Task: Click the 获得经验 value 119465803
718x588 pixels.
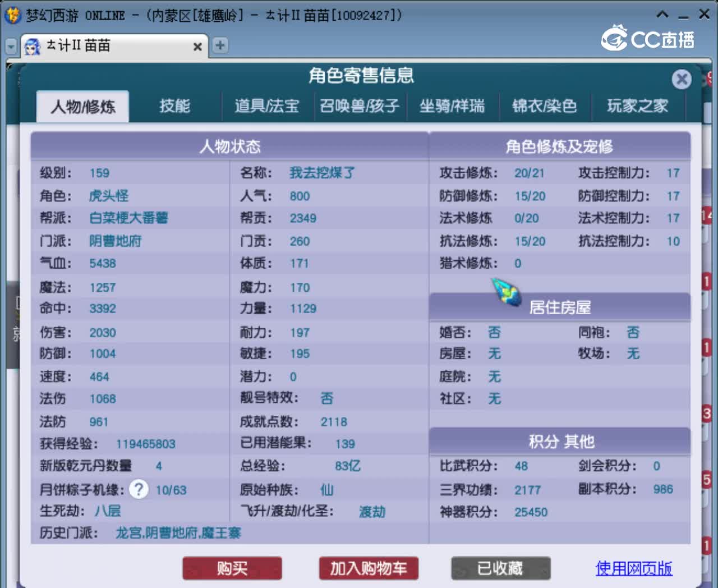Action: coord(146,444)
